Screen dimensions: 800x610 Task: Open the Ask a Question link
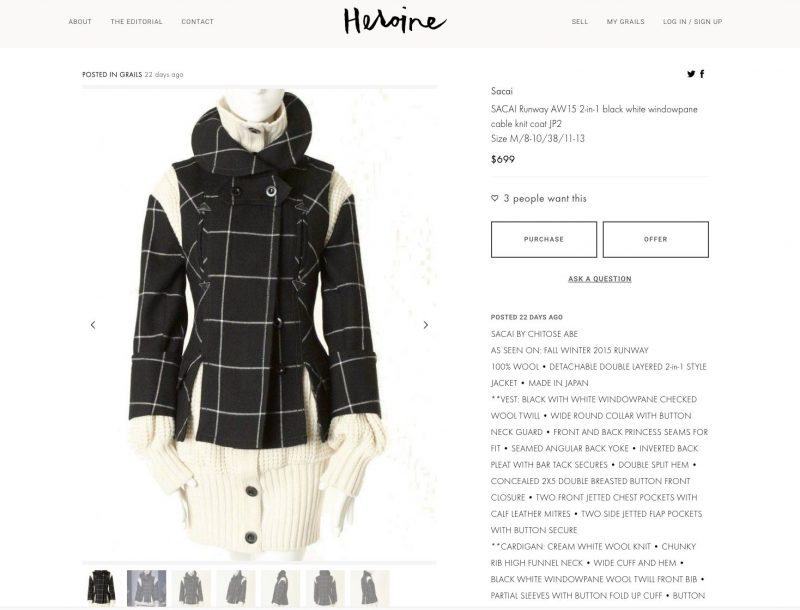(599, 279)
